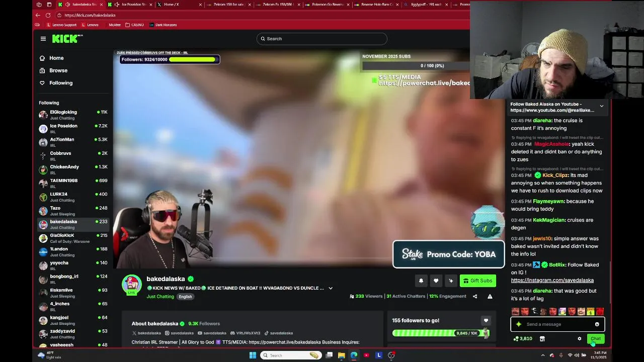Open zaddyzavid channel in following list

coord(73,334)
